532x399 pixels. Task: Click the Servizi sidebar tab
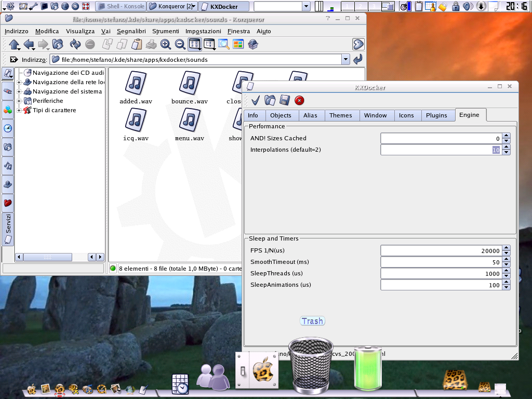(x=8, y=229)
